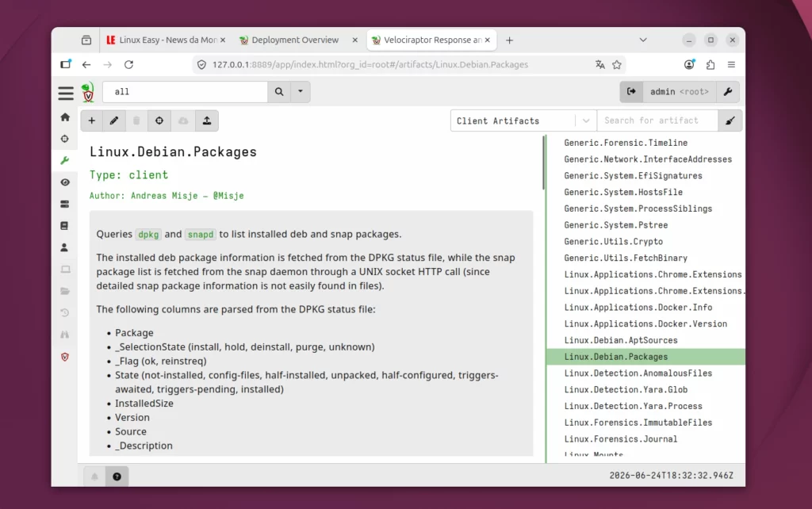Screen dimensions: 812x509
Task: Click the cloud collect-from-server toolbar button
Action: (x=183, y=121)
